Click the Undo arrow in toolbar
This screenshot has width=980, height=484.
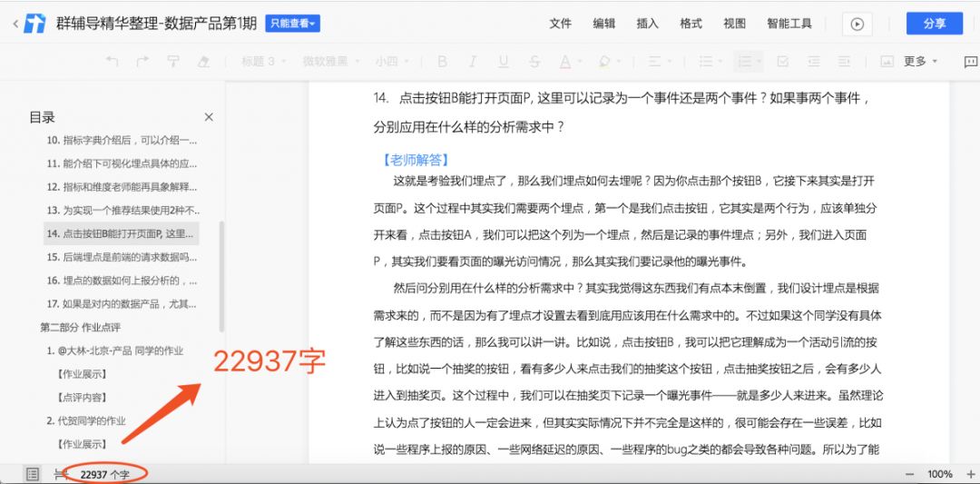112,61
